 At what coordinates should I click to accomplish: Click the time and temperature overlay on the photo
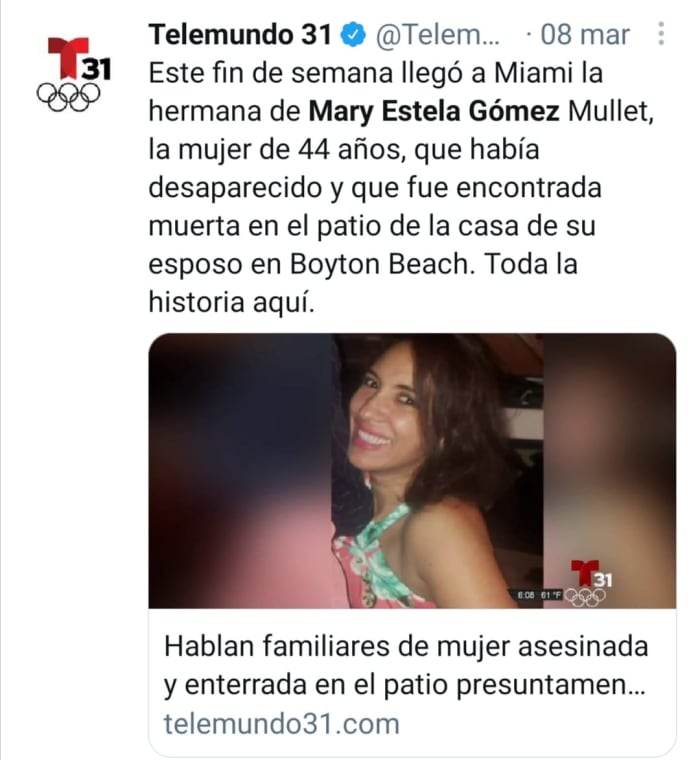tap(537, 595)
